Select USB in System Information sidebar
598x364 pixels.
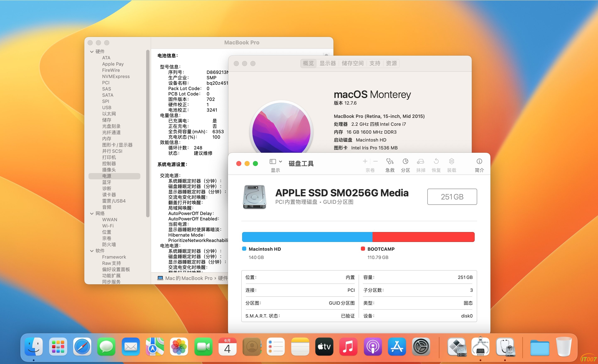point(107,107)
